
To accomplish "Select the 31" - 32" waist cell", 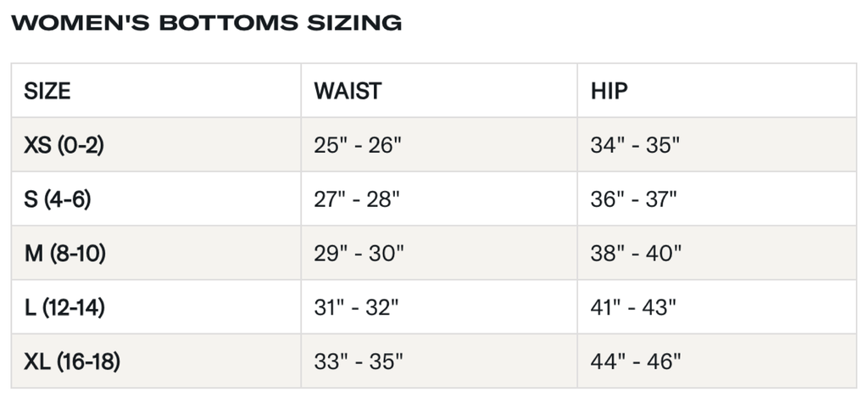I will [x=357, y=308].
